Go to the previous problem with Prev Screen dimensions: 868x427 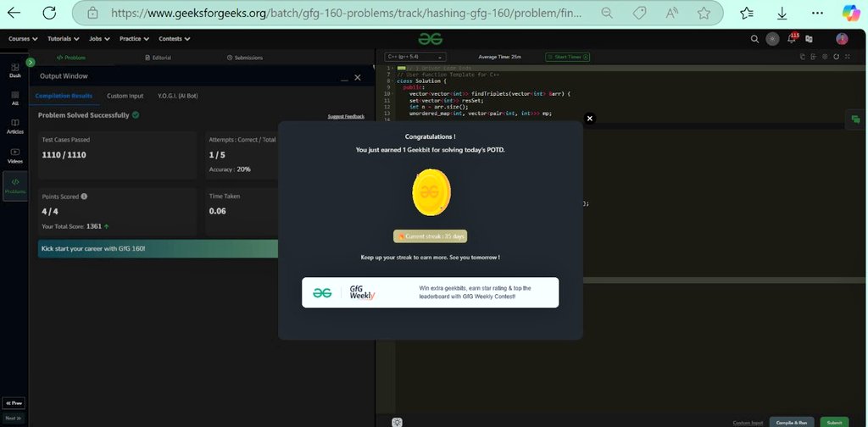click(14, 403)
